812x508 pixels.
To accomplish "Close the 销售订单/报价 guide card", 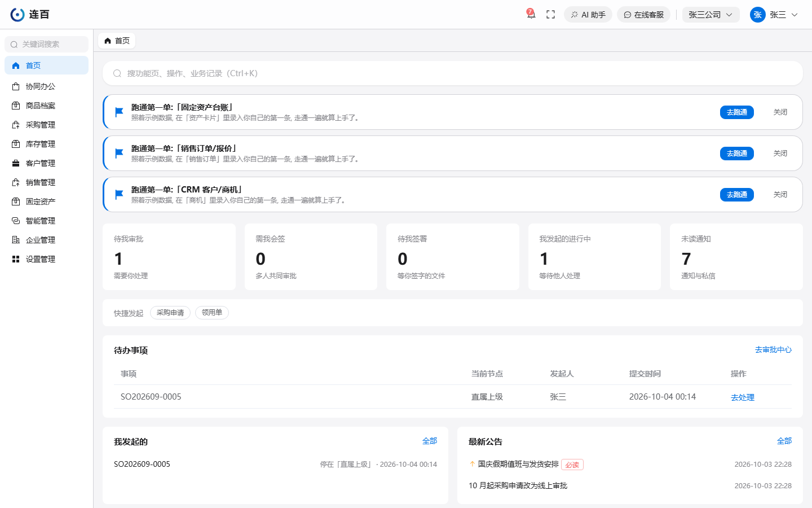I will [780, 154].
